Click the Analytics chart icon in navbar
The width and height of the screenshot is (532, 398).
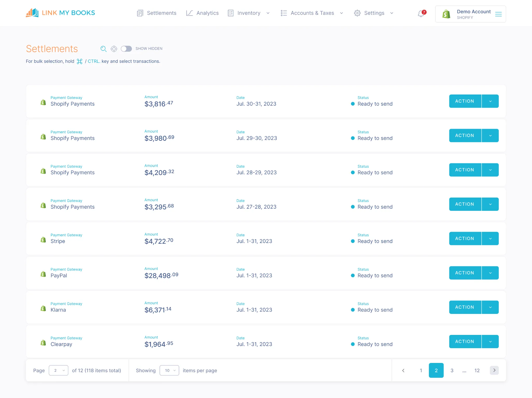[x=189, y=13]
